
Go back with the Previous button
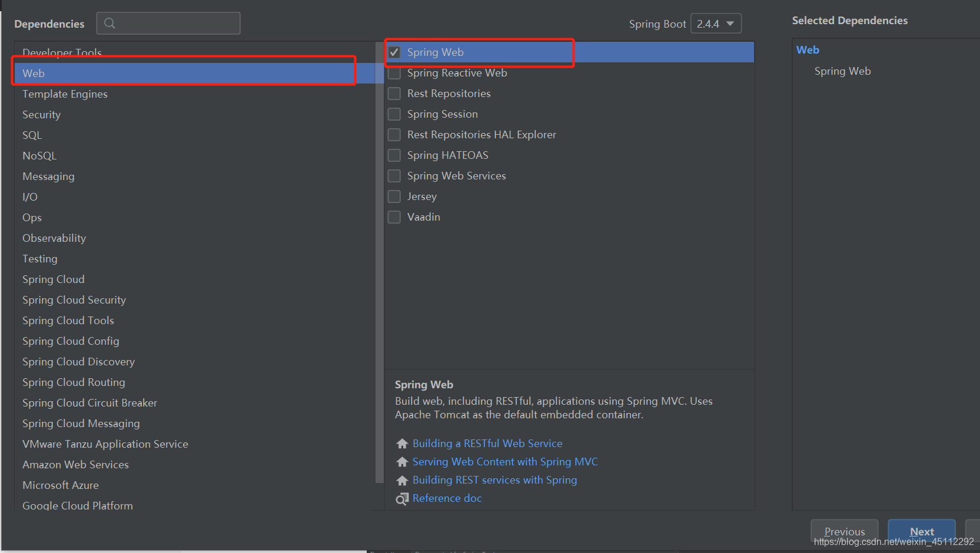(x=845, y=531)
